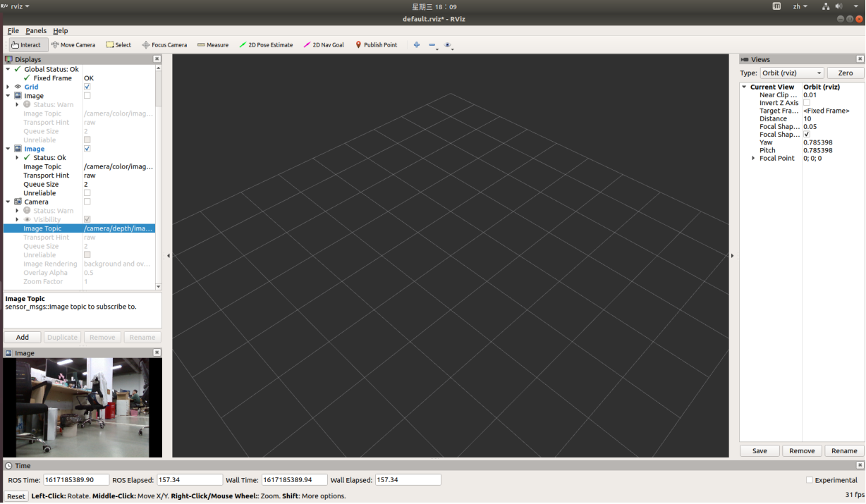The height and width of the screenshot is (504, 866).
Task: Click Remove in the Views panel
Action: point(802,451)
